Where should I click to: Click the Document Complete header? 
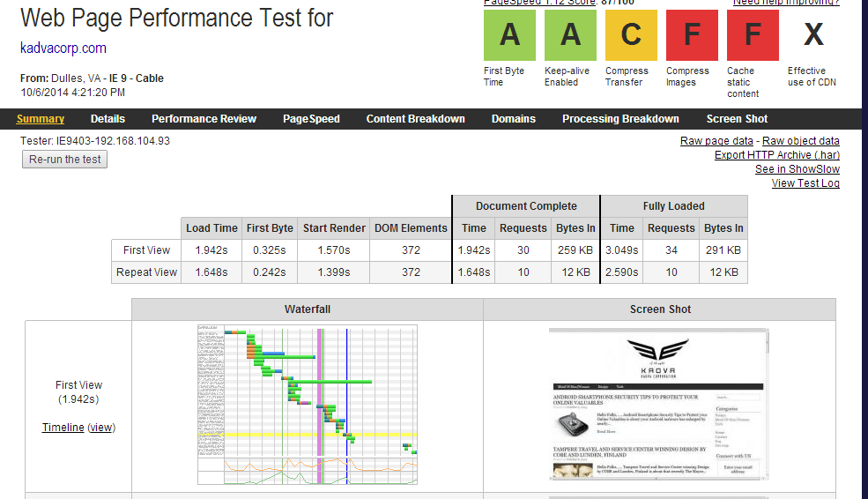pyautogui.click(x=526, y=206)
